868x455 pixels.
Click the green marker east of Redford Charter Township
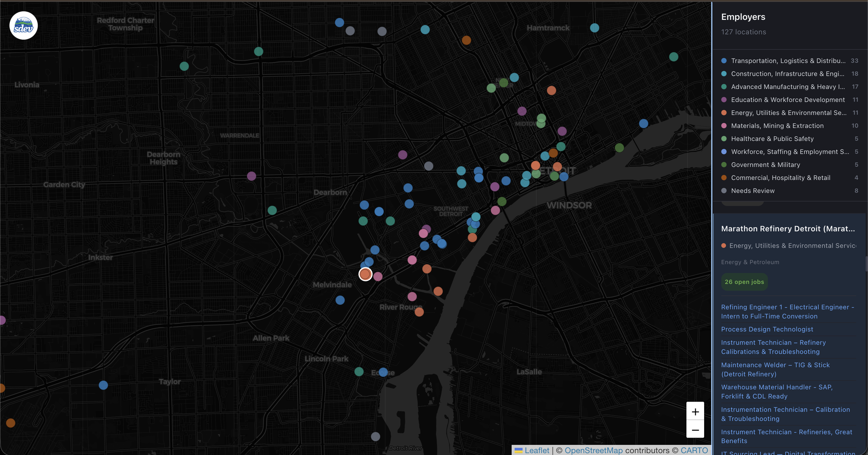tap(258, 51)
